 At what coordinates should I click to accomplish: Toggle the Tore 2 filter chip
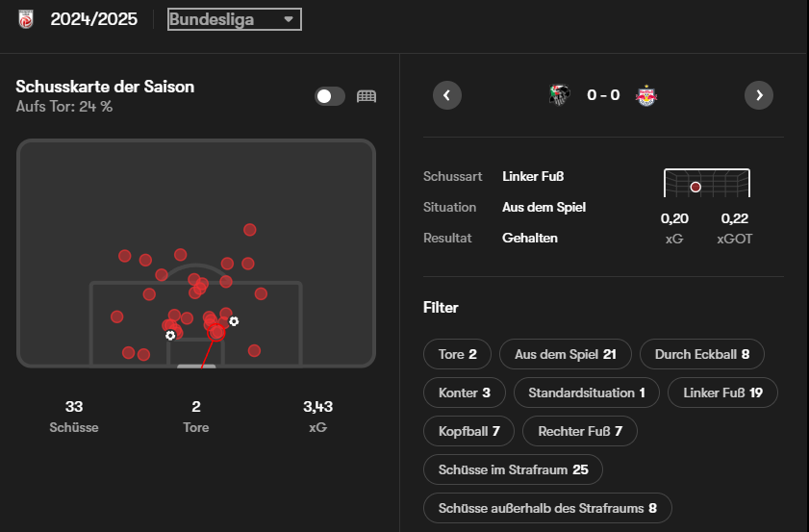pyautogui.click(x=457, y=354)
